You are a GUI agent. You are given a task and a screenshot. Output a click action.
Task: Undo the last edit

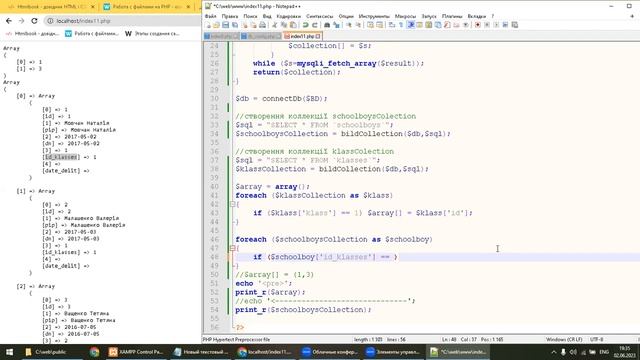305,25
